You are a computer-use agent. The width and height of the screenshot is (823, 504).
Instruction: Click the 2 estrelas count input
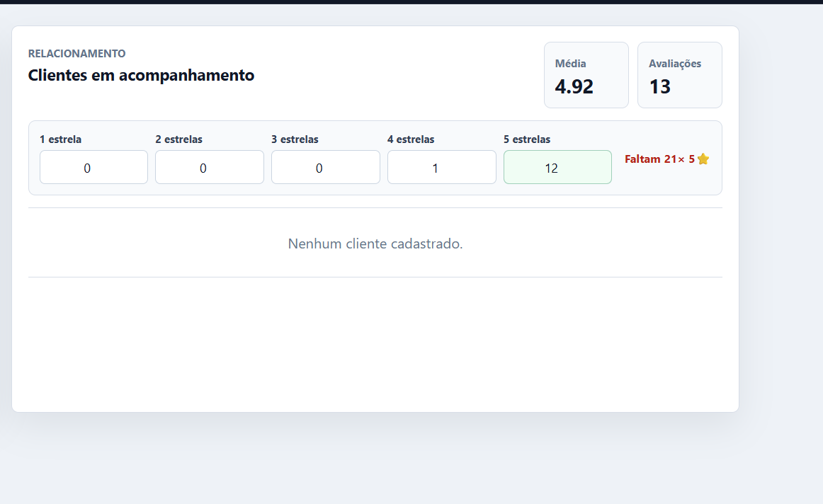(x=210, y=167)
